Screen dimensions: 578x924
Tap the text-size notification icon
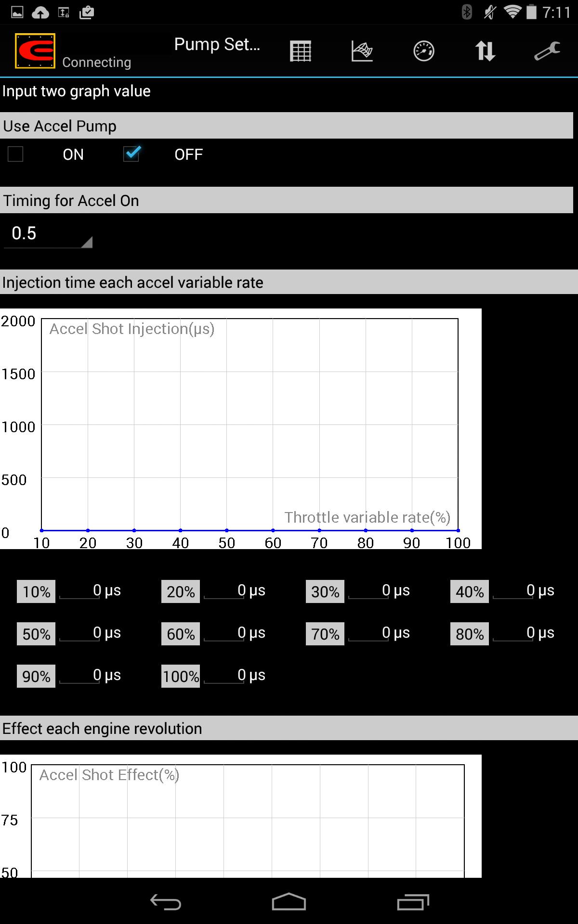tap(64, 13)
